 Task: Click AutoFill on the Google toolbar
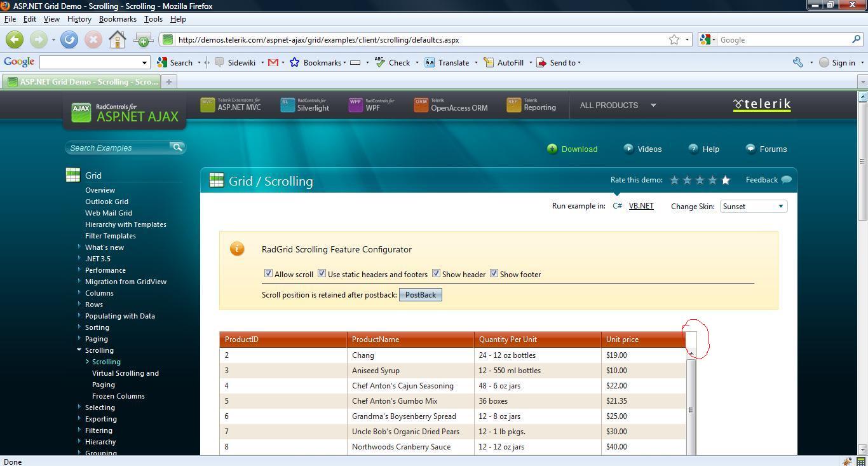[x=504, y=62]
